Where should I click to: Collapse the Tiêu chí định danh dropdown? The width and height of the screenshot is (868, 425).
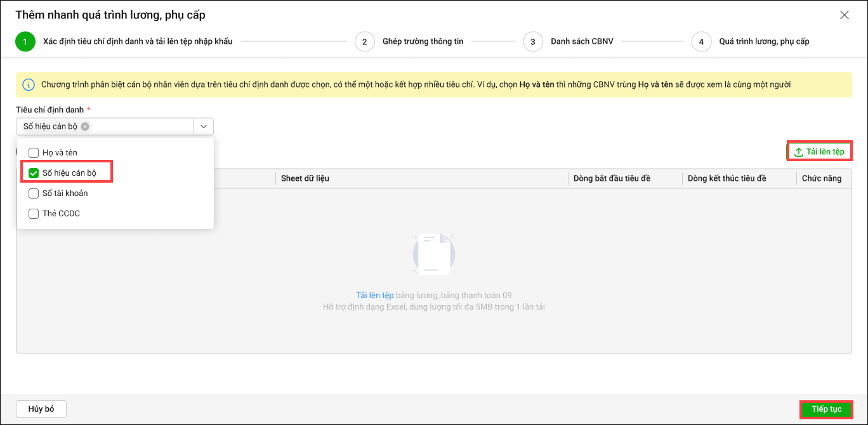pyautogui.click(x=204, y=126)
